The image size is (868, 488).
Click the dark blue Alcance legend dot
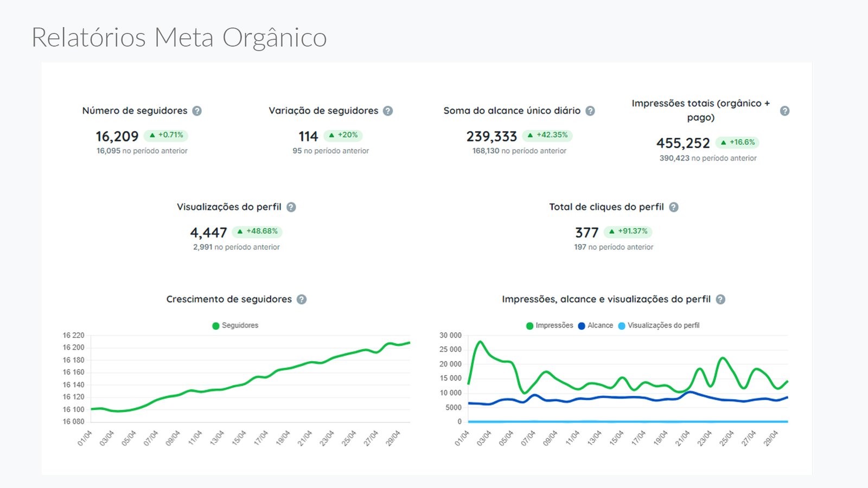[x=582, y=326]
